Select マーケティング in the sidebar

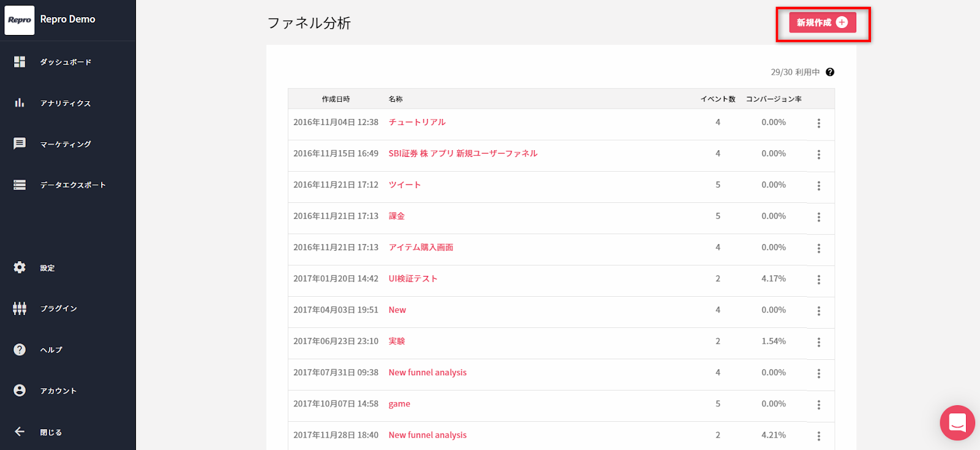pyautogui.click(x=66, y=144)
